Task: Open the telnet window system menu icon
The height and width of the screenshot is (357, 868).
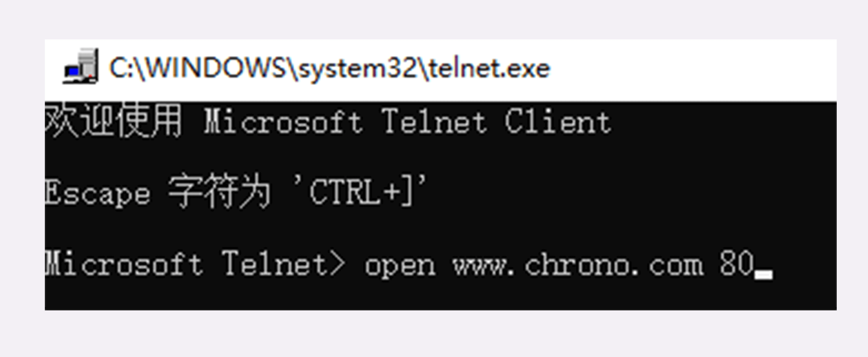Action: point(80,66)
